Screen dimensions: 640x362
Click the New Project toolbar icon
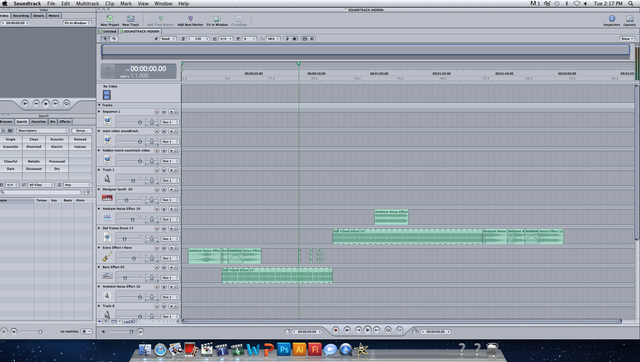[110, 19]
